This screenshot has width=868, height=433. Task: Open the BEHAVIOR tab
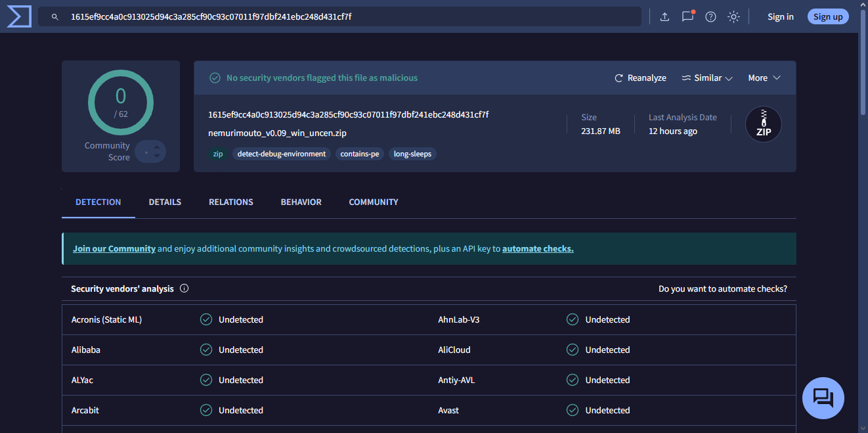point(301,202)
